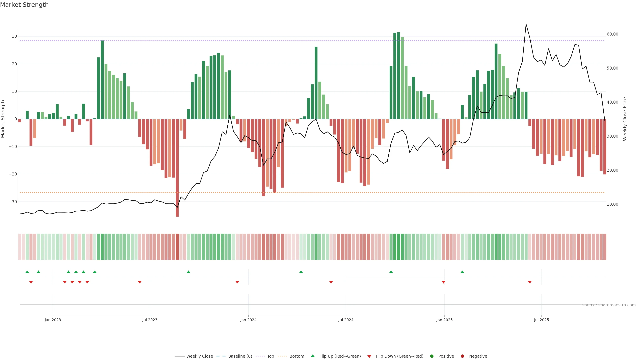
Task: Click the Flip Down red triangle legend icon
Action: 369,356
